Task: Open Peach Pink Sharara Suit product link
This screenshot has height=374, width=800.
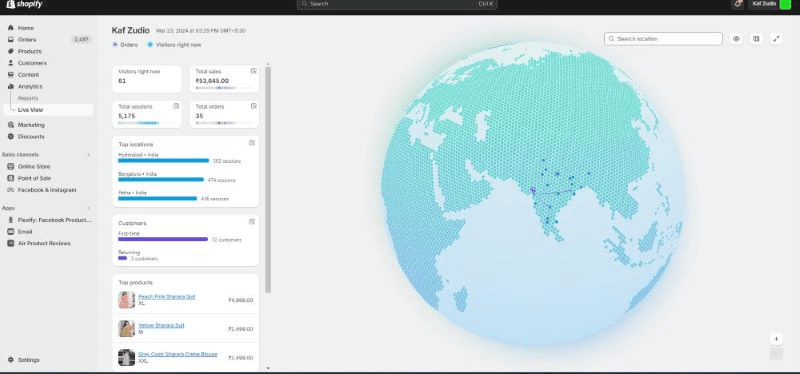Action: click(166, 297)
